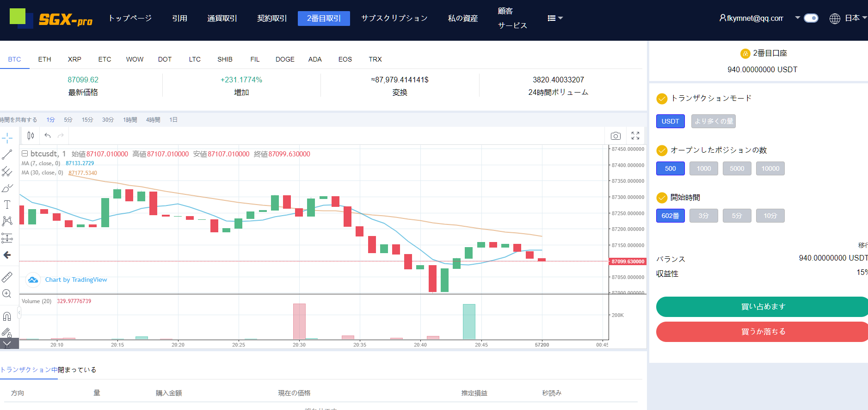Switch the chart to fullscreen mode
Image resolution: width=868 pixels, height=410 pixels.
[635, 136]
